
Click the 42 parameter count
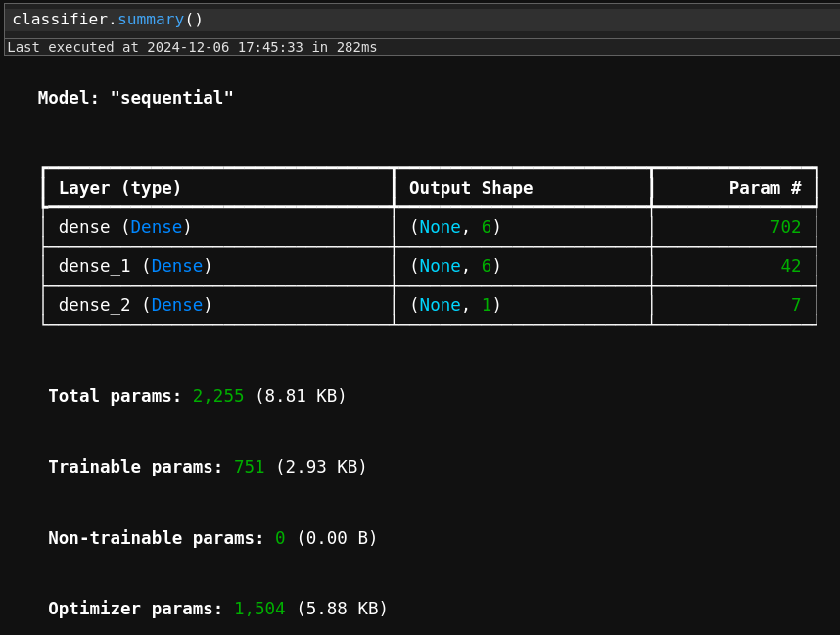point(791,266)
